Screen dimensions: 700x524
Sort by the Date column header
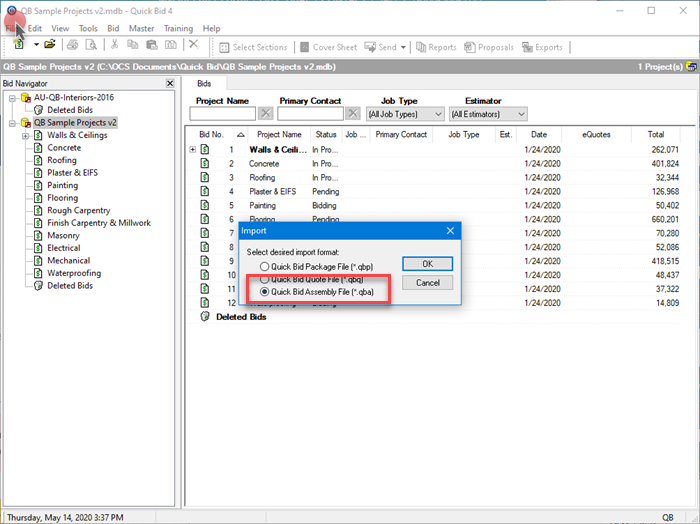point(539,134)
